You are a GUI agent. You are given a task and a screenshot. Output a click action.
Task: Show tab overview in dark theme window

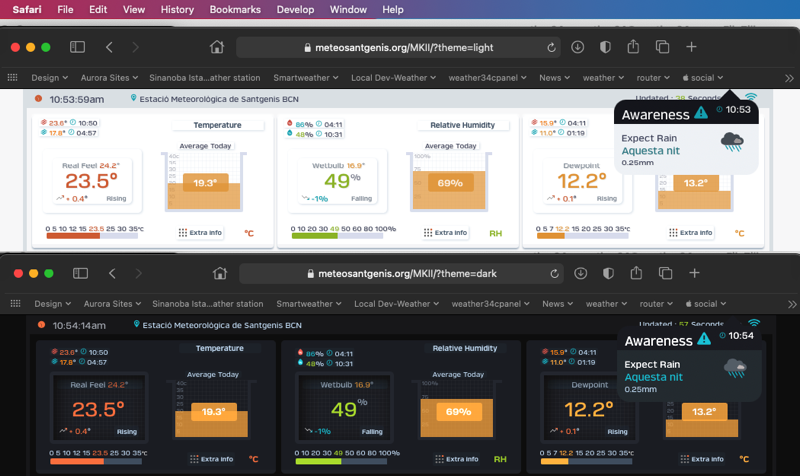665,273
